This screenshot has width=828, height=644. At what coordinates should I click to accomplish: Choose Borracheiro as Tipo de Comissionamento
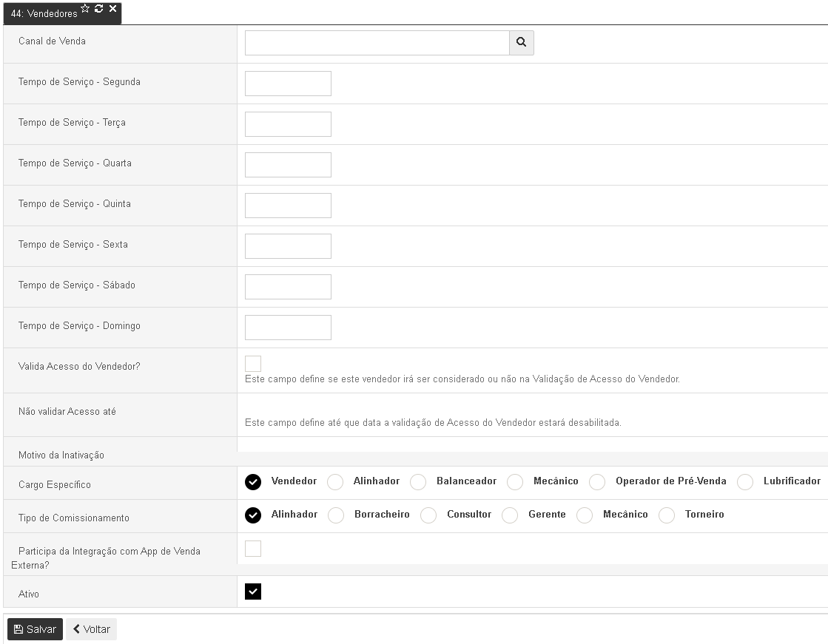[x=336, y=515]
